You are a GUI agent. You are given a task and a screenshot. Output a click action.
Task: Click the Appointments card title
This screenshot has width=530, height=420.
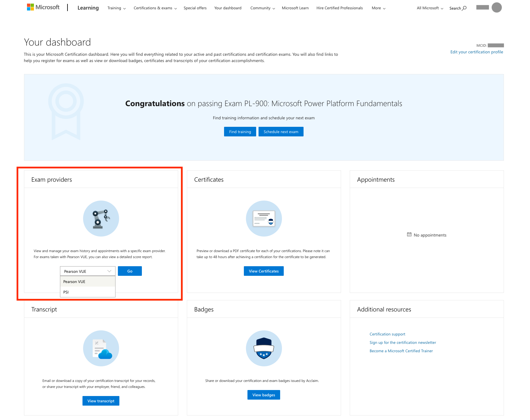point(376,180)
